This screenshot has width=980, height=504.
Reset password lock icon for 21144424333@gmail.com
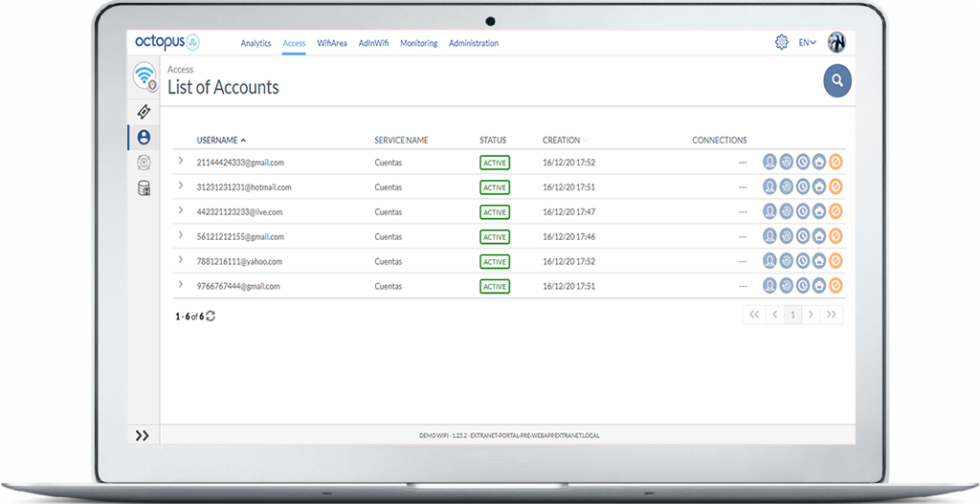pos(787,163)
